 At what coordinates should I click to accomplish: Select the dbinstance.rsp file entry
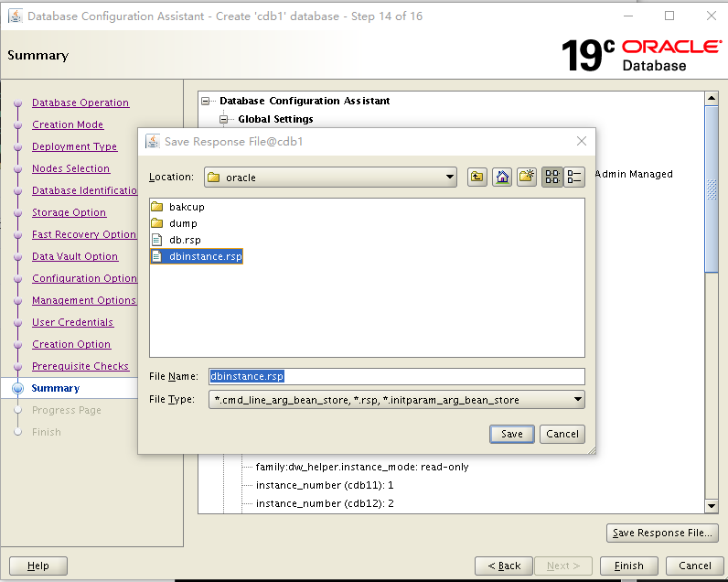point(197,256)
